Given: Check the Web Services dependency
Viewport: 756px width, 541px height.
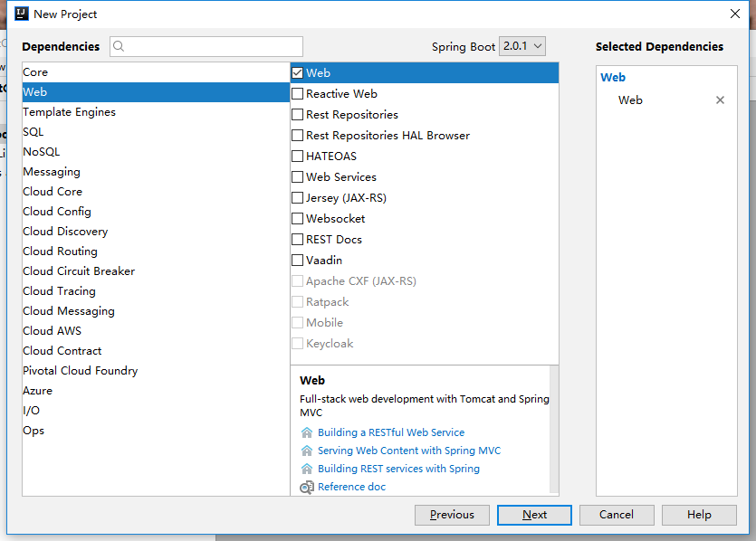Looking at the screenshot, I should point(298,176).
